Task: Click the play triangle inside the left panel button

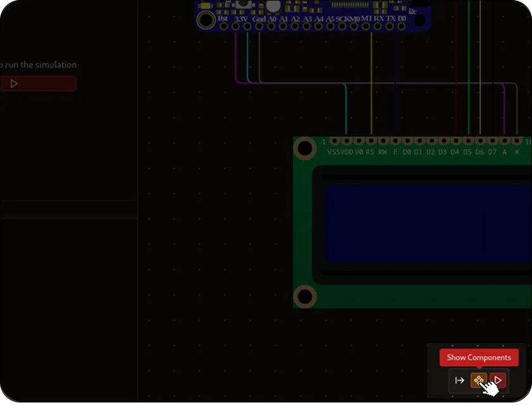Action: tap(15, 83)
